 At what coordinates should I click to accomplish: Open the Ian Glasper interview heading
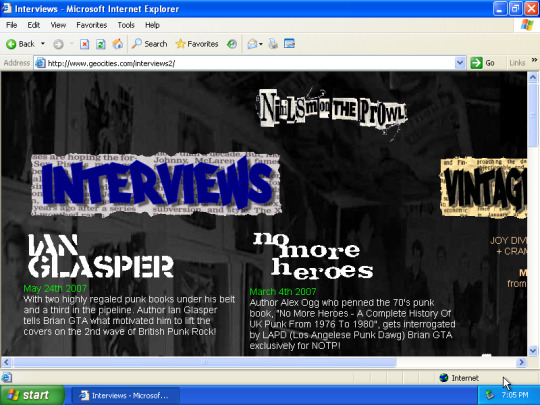[x=101, y=256]
